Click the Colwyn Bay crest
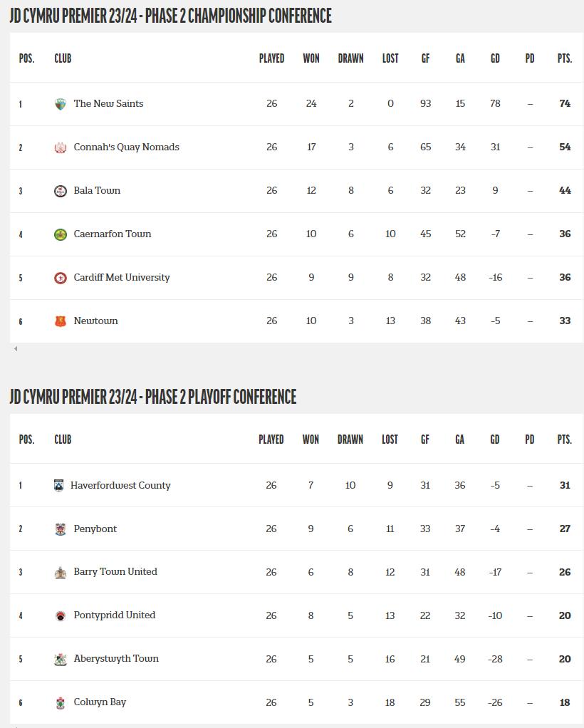The width and height of the screenshot is (584, 728). (61, 703)
